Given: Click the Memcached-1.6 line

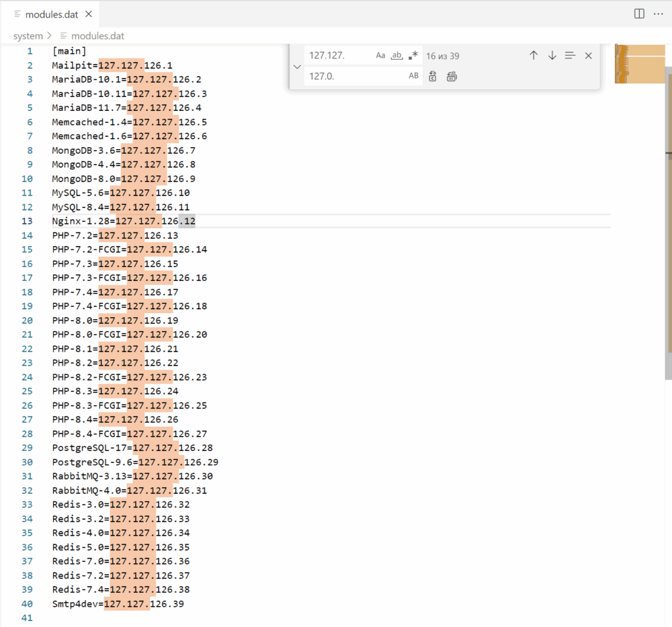Looking at the screenshot, I should [x=129, y=136].
